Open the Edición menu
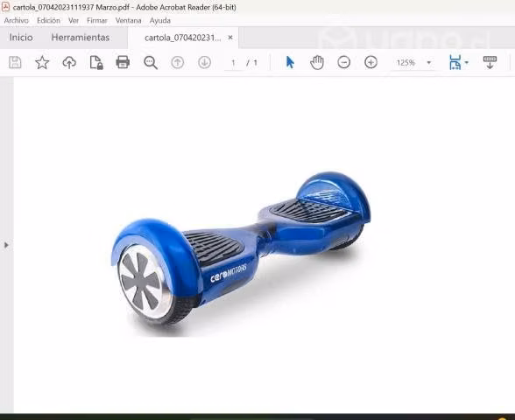Viewport: 515px width, 420px height. (x=49, y=20)
